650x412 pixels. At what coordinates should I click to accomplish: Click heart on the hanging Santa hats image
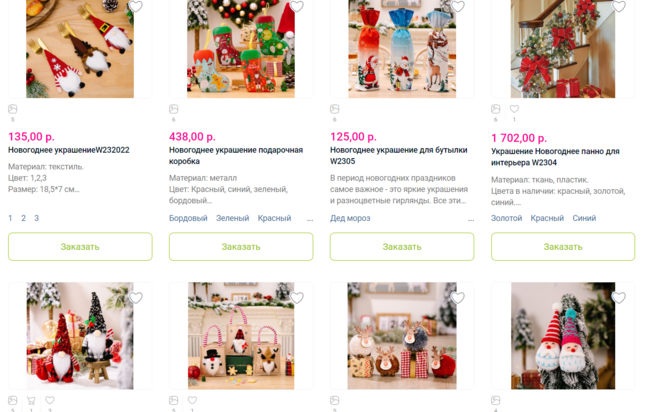point(618,298)
